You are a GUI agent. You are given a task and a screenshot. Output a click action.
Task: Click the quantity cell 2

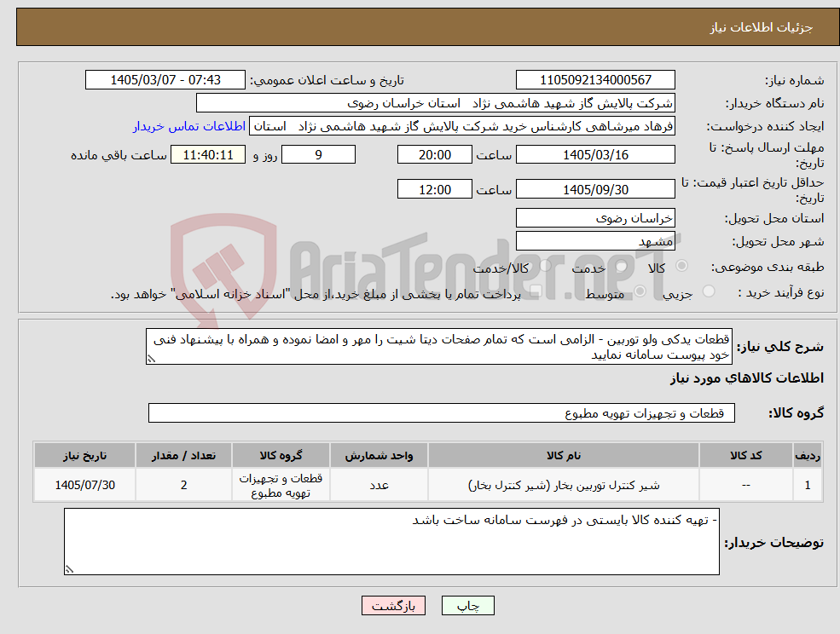183,485
